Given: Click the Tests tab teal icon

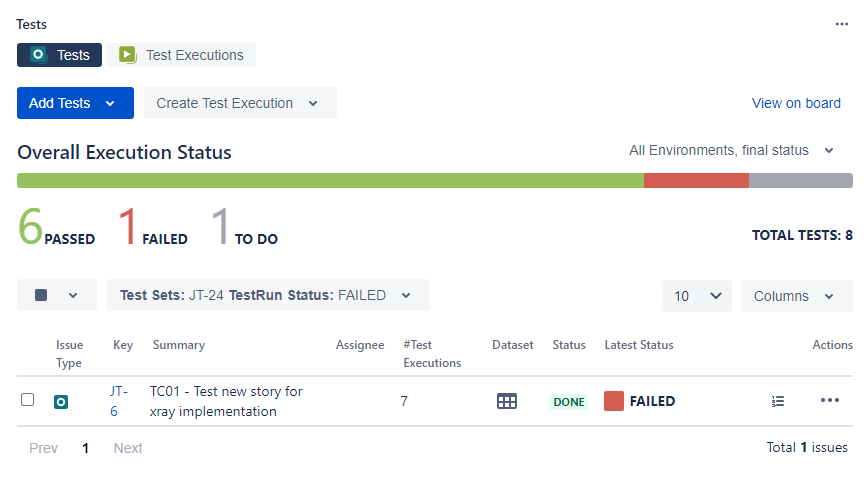Looking at the screenshot, I should coord(38,55).
